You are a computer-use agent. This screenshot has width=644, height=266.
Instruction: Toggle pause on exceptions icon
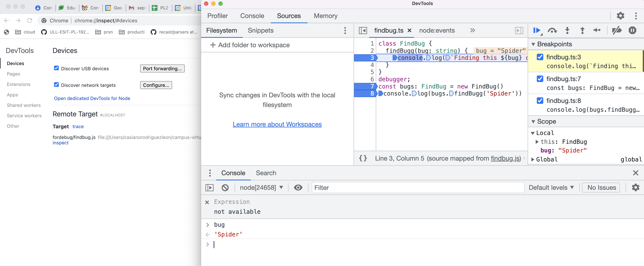(632, 30)
